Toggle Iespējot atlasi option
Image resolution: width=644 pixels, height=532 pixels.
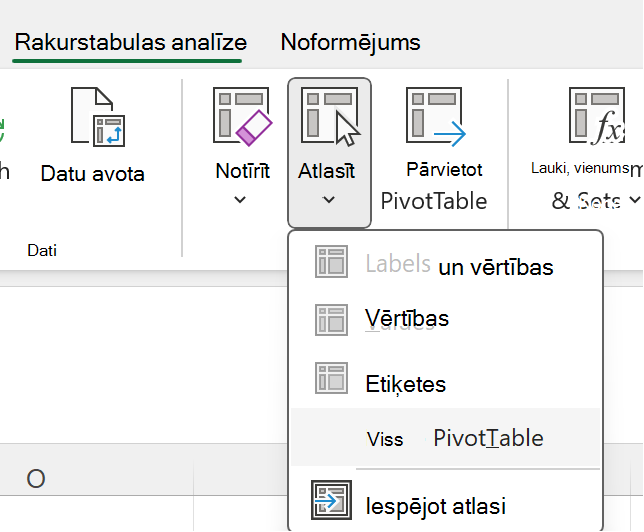click(x=446, y=502)
